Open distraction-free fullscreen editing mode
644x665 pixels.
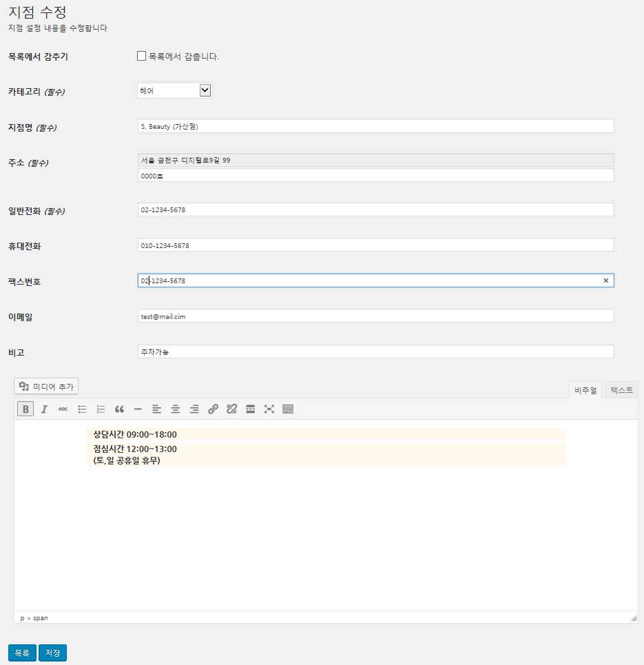[269, 409]
